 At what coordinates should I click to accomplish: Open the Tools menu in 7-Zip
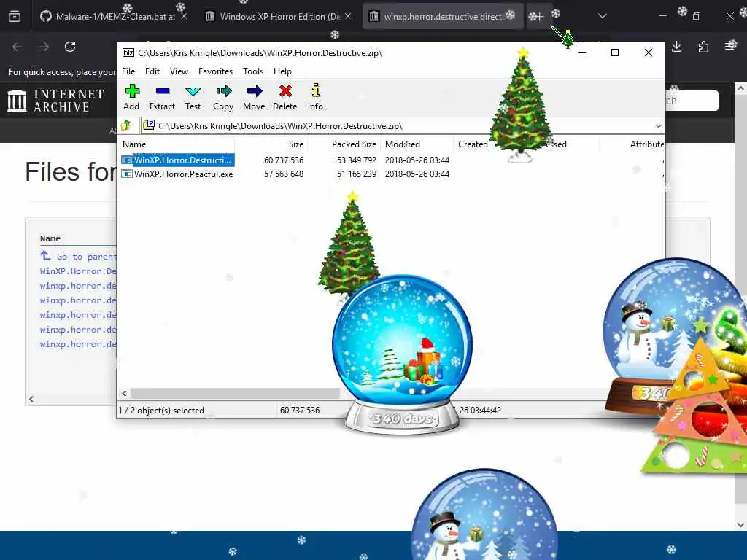(x=253, y=71)
